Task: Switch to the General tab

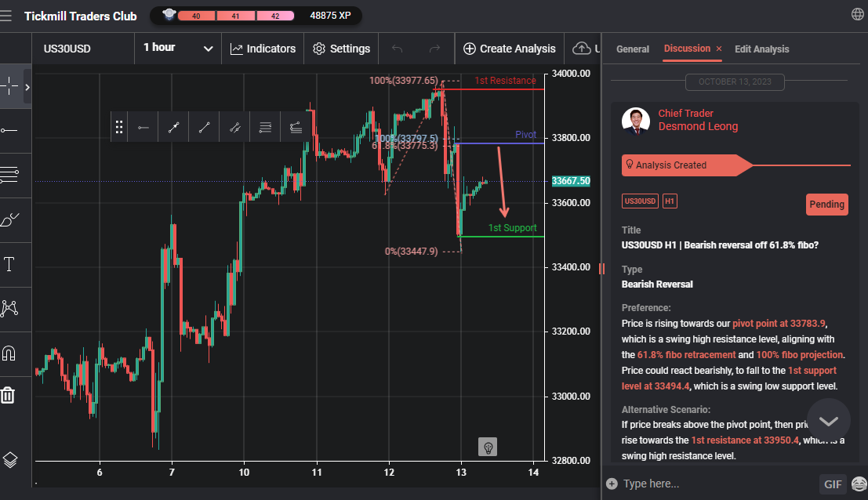Action: point(632,49)
